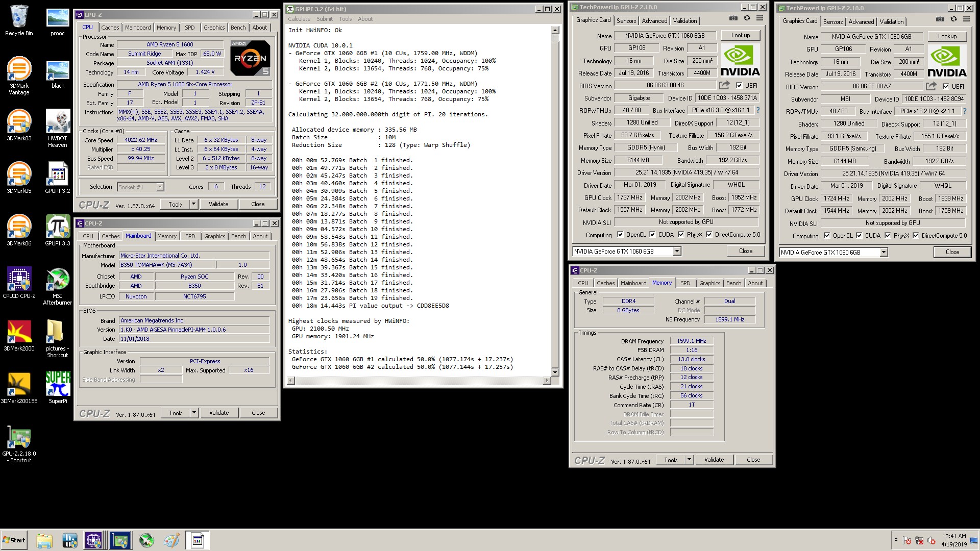Click the refresh icon in the right GPU-Z window
The image size is (980, 551).
pyautogui.click(x=953, y=19)
